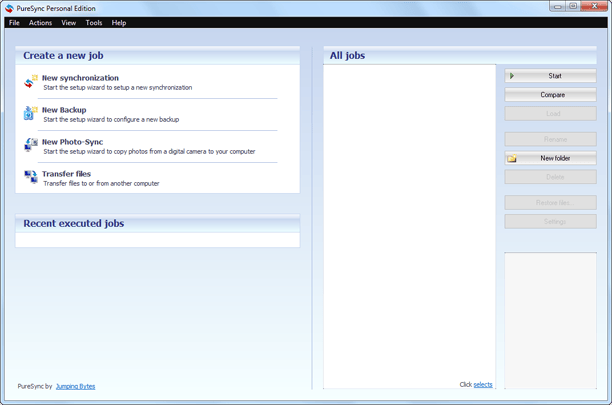Click the PureSync logo in title bar
Screen dimensions: 612x405
[x=9, y=8]
